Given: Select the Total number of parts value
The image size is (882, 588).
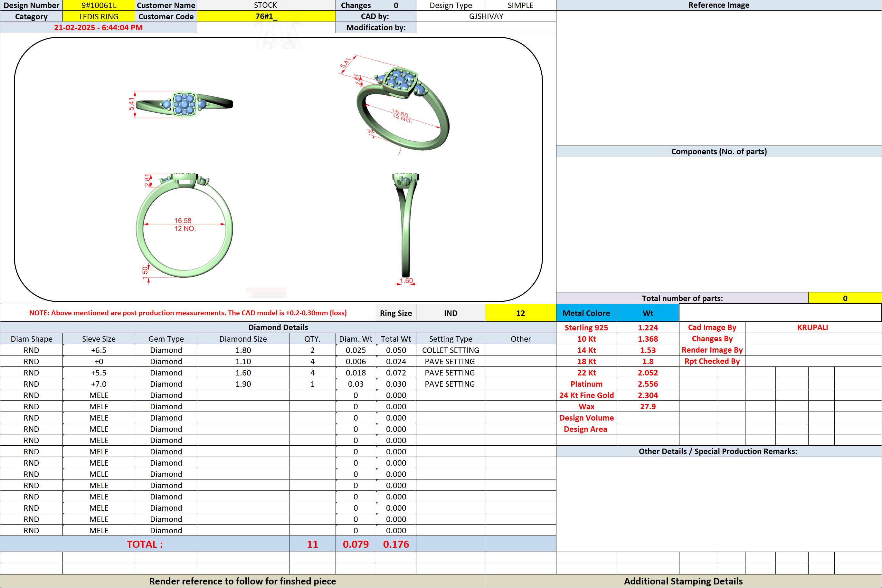Looking at the screenshot, I should point(845,299).
